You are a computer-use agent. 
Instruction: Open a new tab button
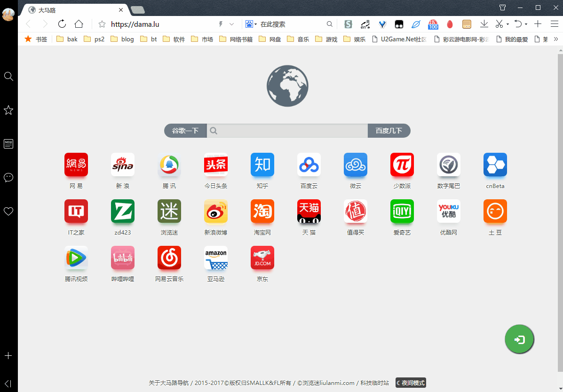pos(137,10)
